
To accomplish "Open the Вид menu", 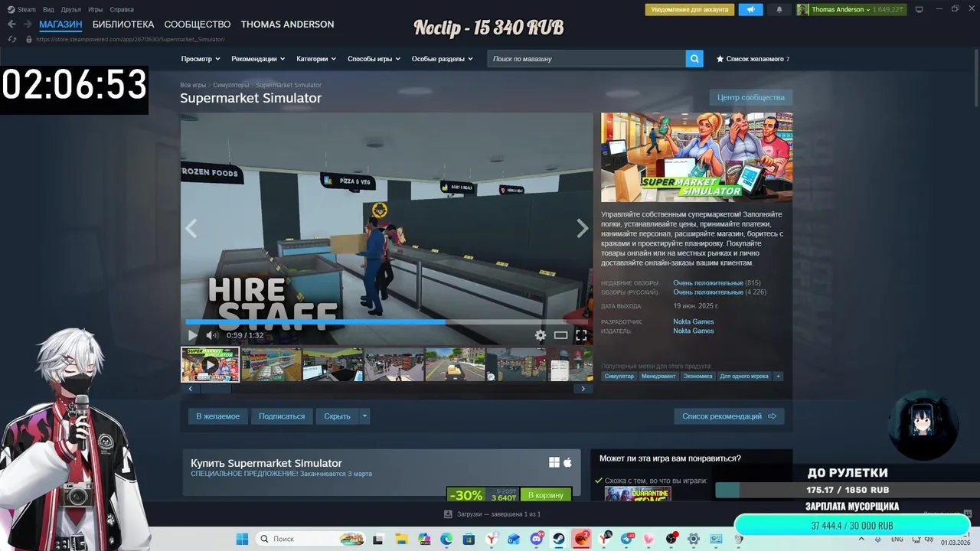I will [x=48, y=9].
